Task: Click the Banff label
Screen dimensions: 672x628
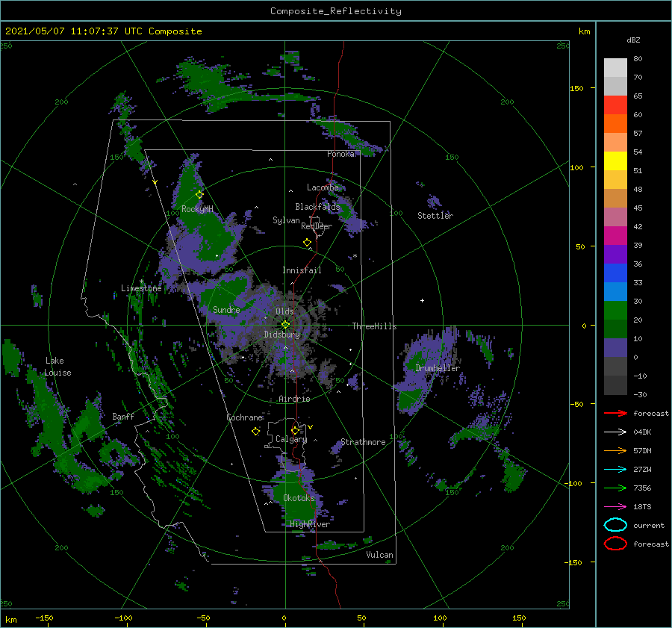Action: click(x=123, y=416)
